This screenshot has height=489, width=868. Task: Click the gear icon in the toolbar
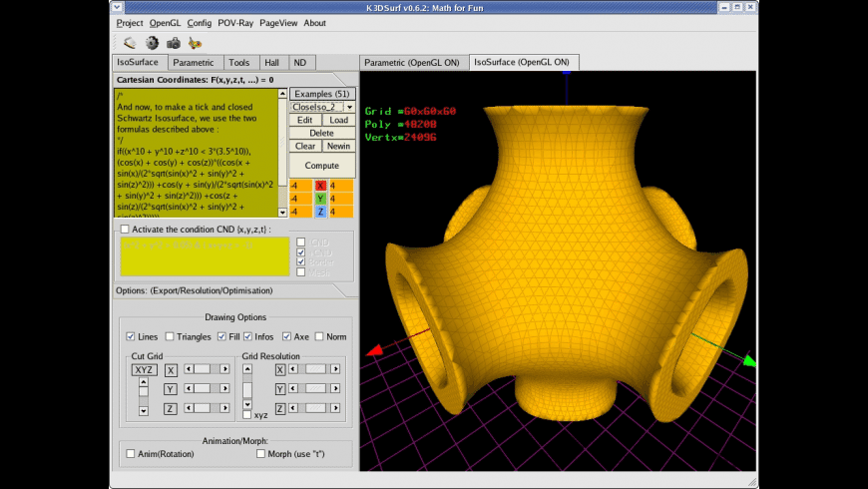pos(152,43)
